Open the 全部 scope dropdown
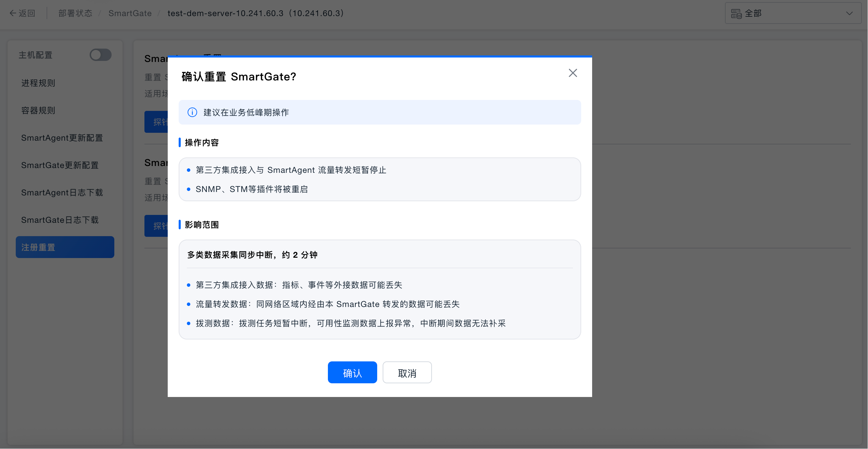The width and height of the screenshot is (868, 449). (793, 13)
